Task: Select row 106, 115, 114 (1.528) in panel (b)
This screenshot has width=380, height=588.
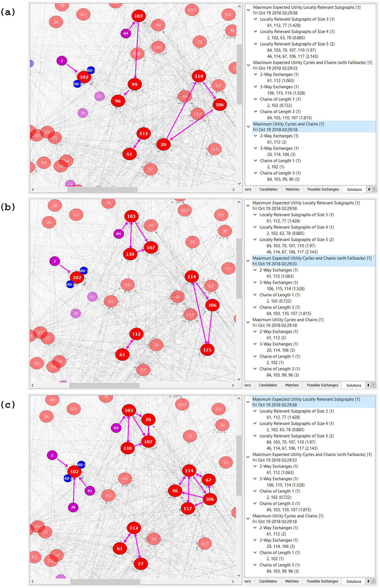Action: pos(286,289)
